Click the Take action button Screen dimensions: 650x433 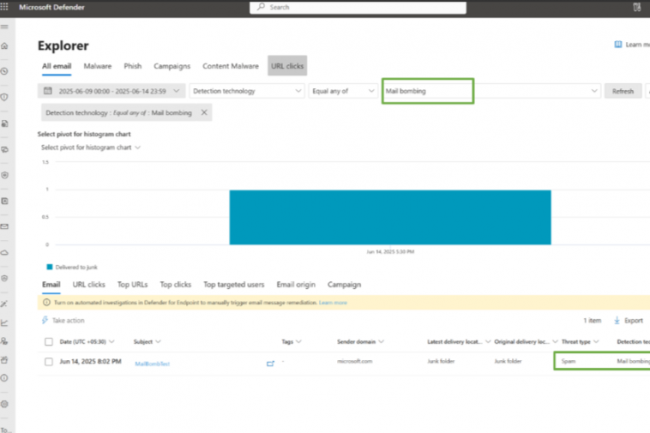point(63,320)
